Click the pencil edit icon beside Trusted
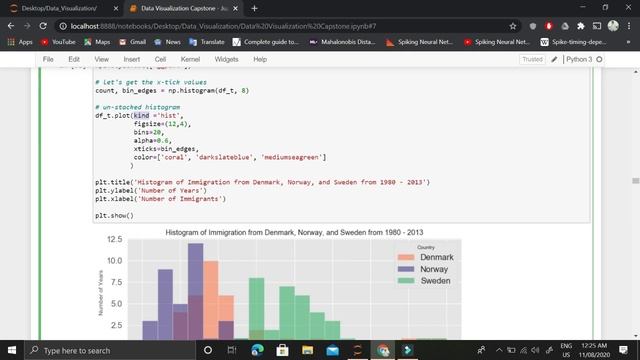 554,59
